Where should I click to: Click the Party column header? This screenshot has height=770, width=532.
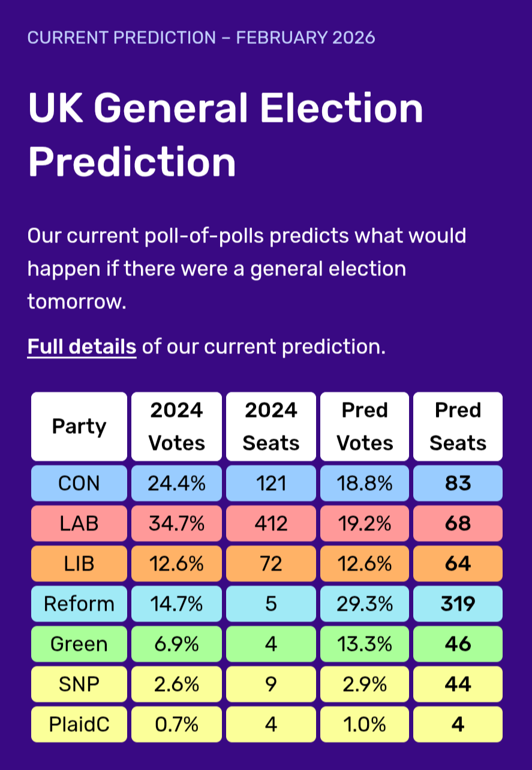coord(79,426)
